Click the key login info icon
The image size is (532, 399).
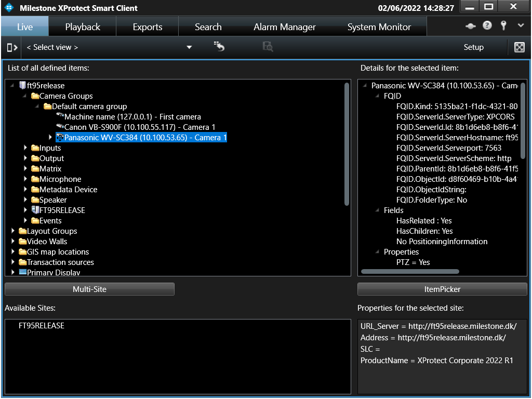click(503, 25)
